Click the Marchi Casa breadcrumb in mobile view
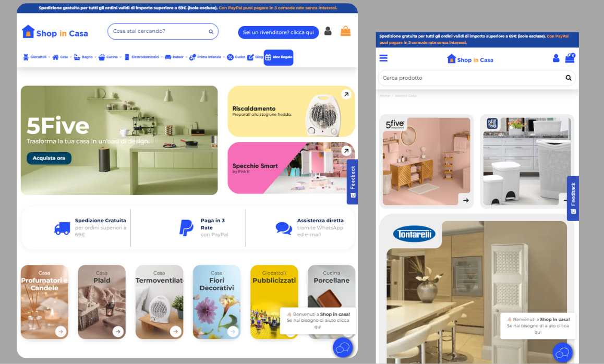604x364 pixels. pos(406,95)
